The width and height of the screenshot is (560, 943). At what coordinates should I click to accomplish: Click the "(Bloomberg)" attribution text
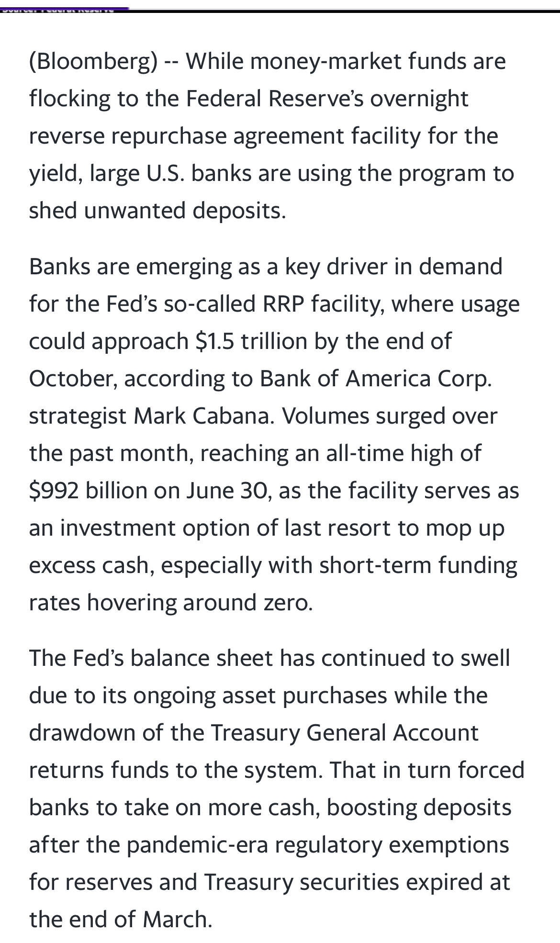[93, 62]
